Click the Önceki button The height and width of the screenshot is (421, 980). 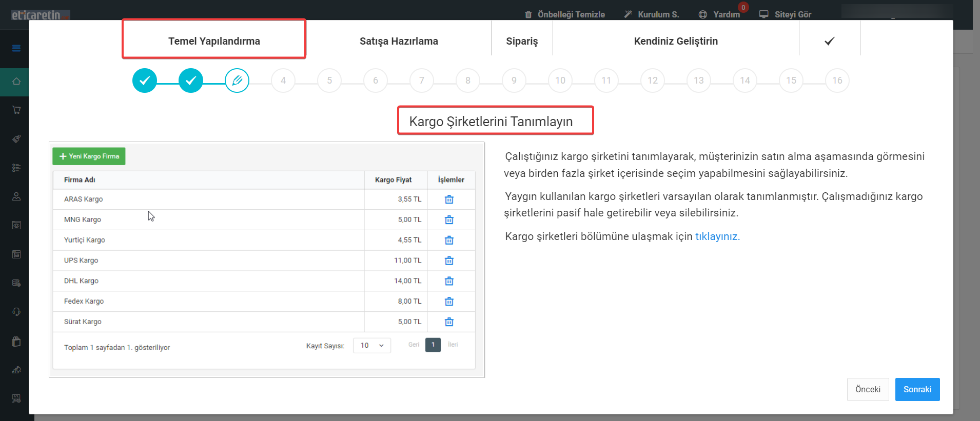[868, 390]
